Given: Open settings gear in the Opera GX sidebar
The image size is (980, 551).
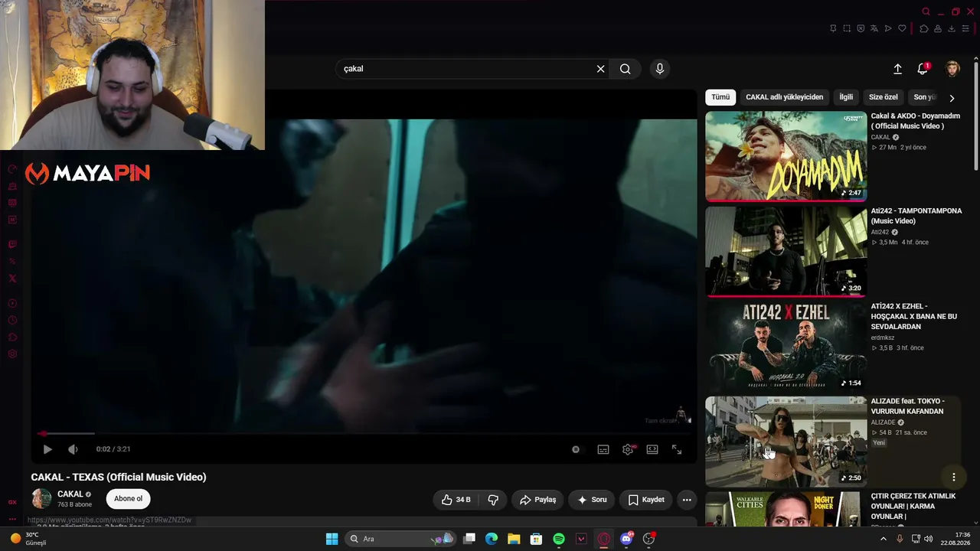Looking at the screenshot, I should point(12,354).
